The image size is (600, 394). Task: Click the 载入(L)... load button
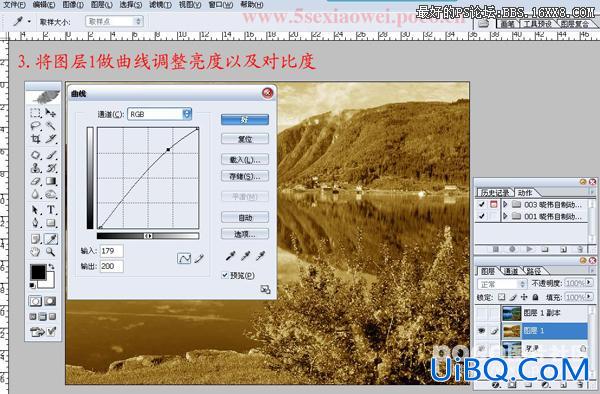[245, 160]
